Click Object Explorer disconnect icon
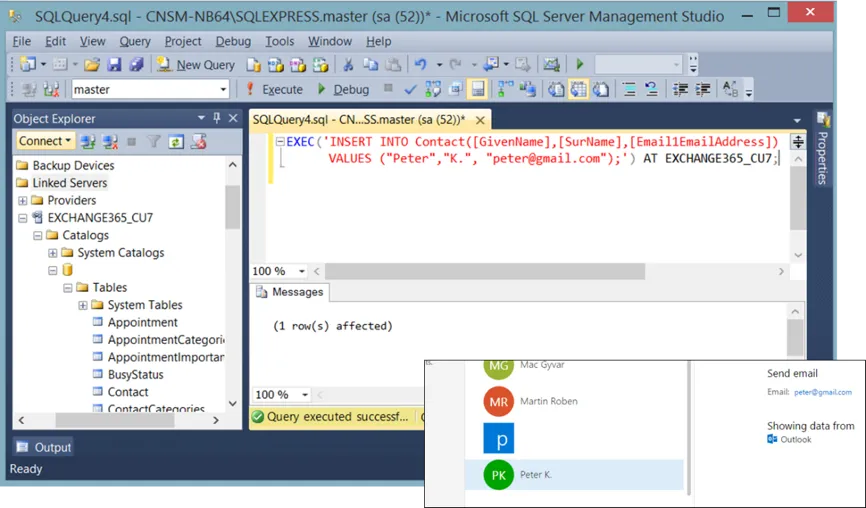Viewport: 866px width, 508px height. 110,142
